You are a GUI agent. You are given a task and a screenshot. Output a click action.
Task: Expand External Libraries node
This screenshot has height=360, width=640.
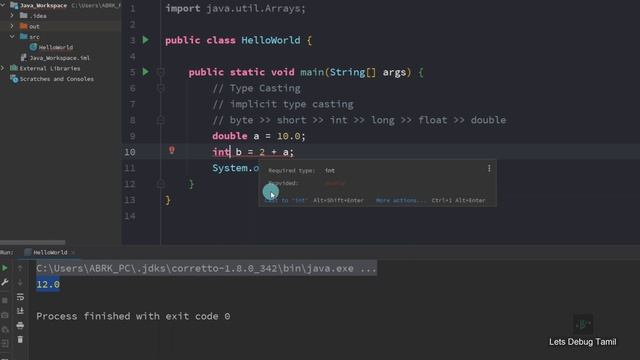(x=3, y=68)
